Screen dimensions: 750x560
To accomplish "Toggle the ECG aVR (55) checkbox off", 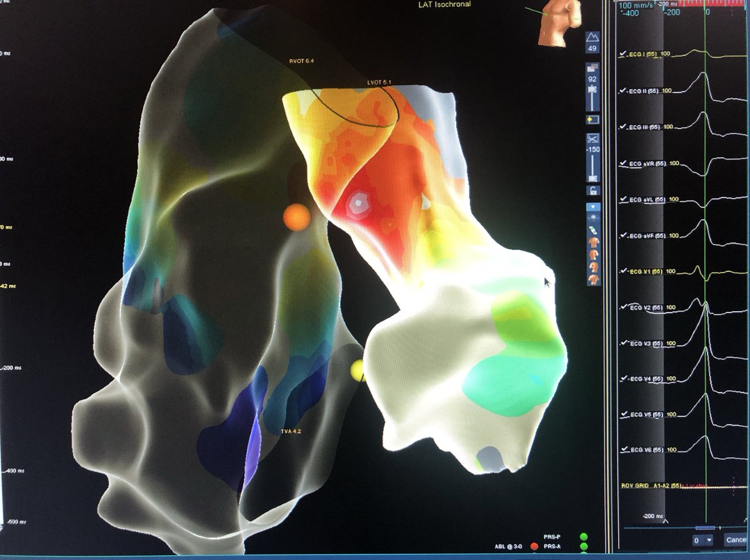I will 623,162.
